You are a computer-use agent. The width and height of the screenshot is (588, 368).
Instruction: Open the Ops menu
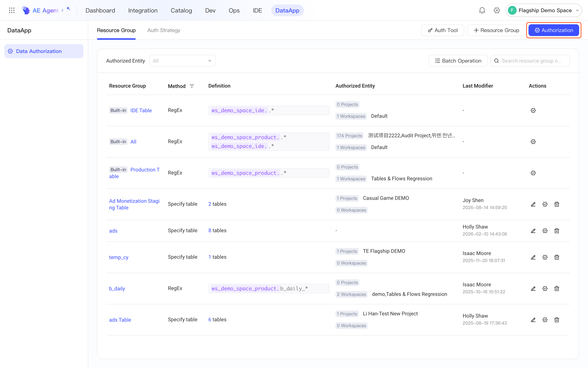(x=234, y=10)
